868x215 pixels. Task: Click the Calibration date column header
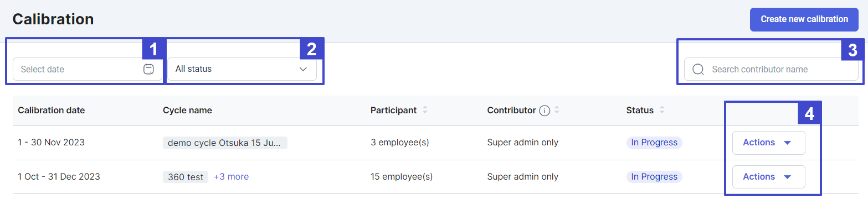tap(52, 110)
